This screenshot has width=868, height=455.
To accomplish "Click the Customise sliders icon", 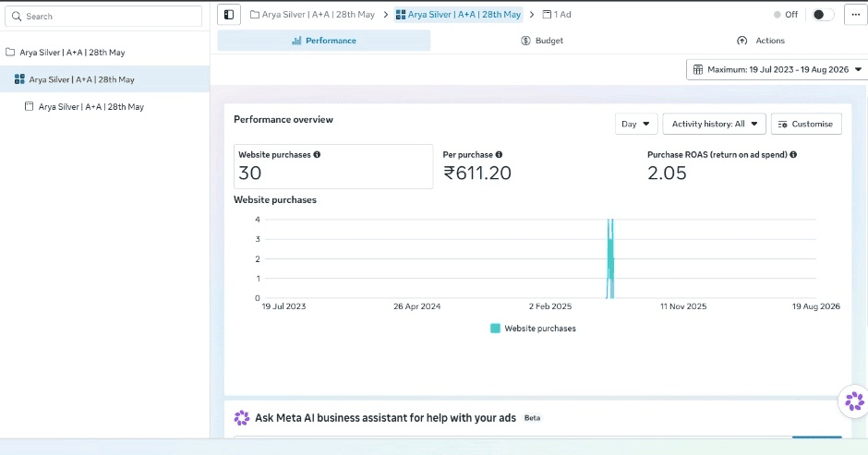I will click(x=783, y=125).
